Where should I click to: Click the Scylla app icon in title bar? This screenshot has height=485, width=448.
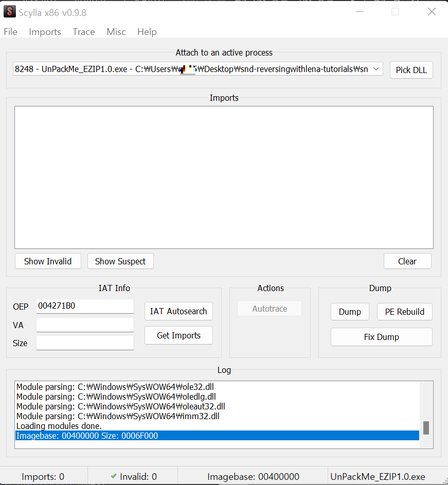10,11
